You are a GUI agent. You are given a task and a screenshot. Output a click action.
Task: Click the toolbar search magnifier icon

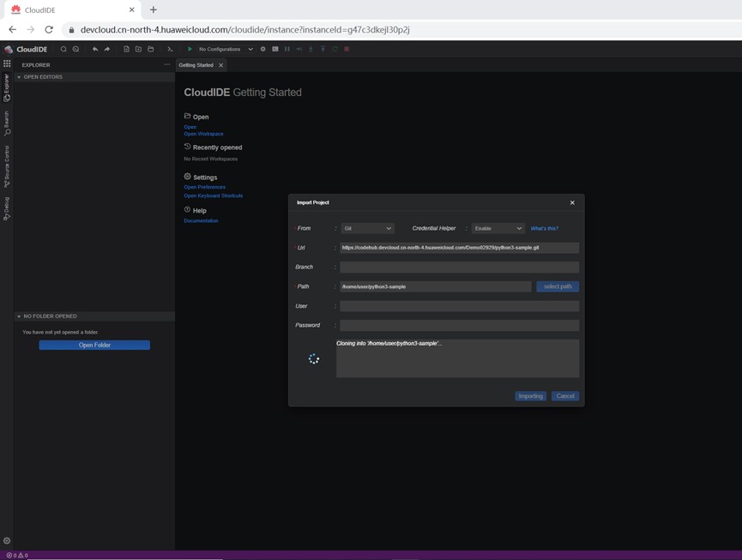63,50
